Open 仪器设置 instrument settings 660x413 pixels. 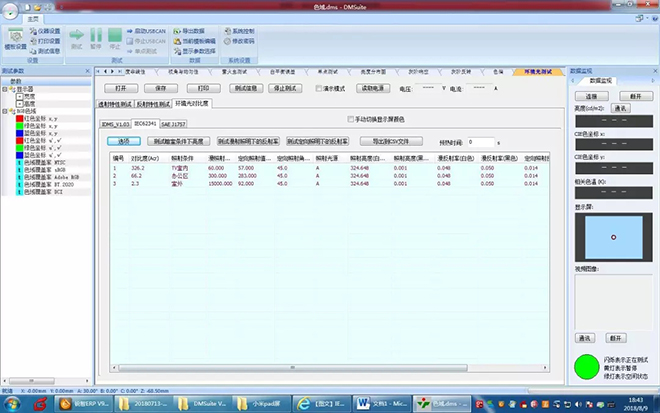pos(46,31)
